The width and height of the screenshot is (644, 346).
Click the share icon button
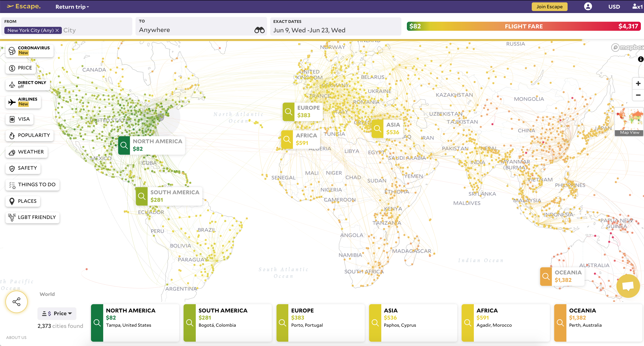point(17,301)
